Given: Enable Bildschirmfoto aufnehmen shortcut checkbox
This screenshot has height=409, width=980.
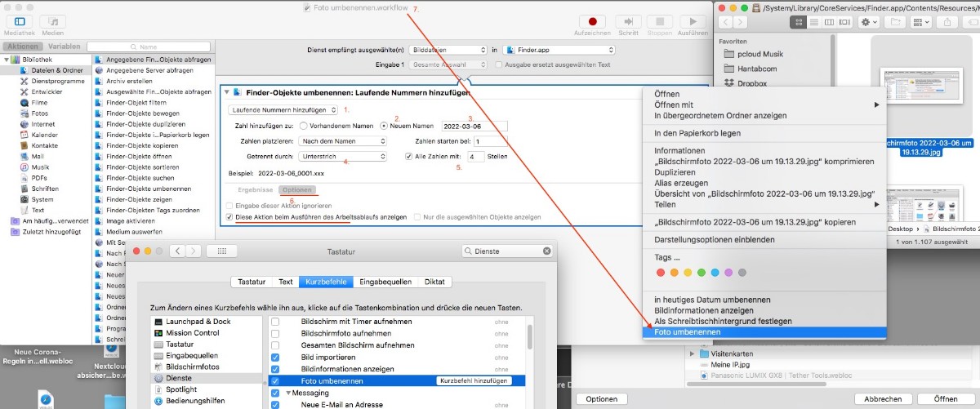Looking at the screenshot, I should pos(275,335).
